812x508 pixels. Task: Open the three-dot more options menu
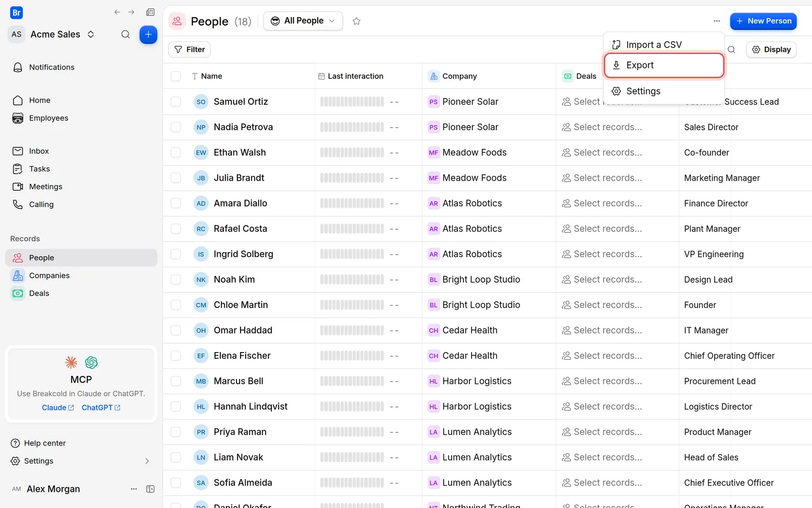coord(717,21)
